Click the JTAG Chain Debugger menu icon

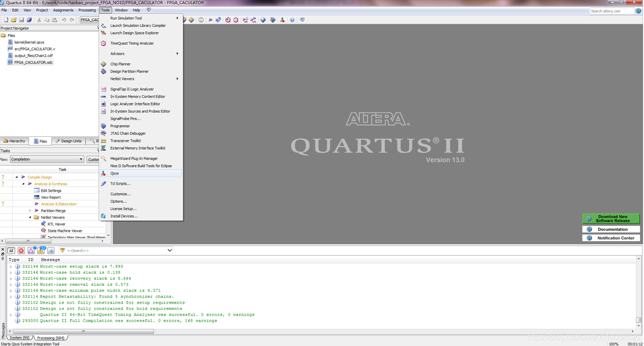click(x=103, y=133)
